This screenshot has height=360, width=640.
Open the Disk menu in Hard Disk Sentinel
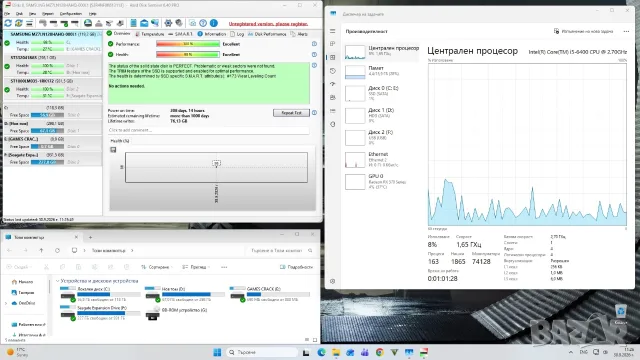point(19,13)
